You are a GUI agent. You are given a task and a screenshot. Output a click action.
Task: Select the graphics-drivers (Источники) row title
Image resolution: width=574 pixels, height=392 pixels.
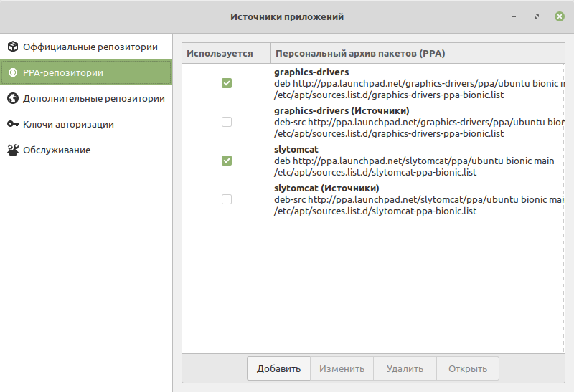(342, 111)
